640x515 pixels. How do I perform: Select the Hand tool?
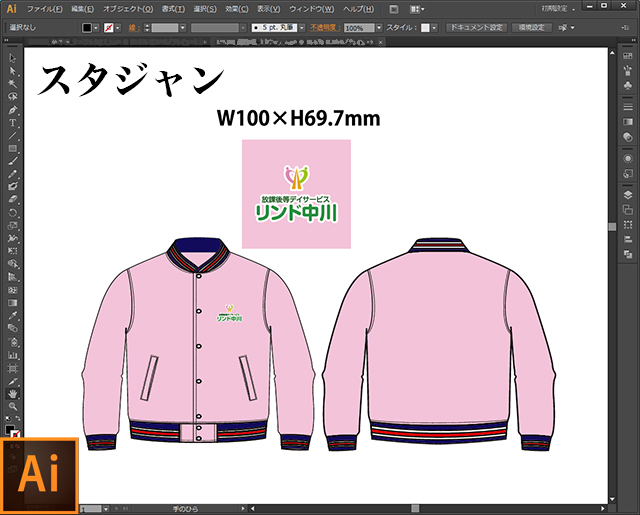coord(13,394)
